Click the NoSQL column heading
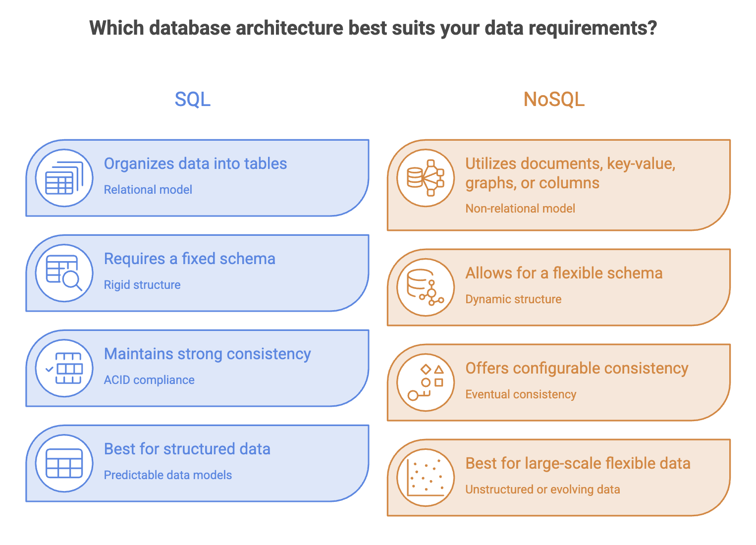 [x=554, y=99]
